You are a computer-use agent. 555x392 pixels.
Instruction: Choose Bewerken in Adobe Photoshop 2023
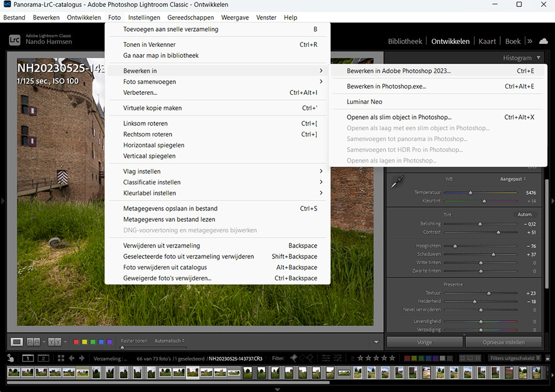[438, 71]
